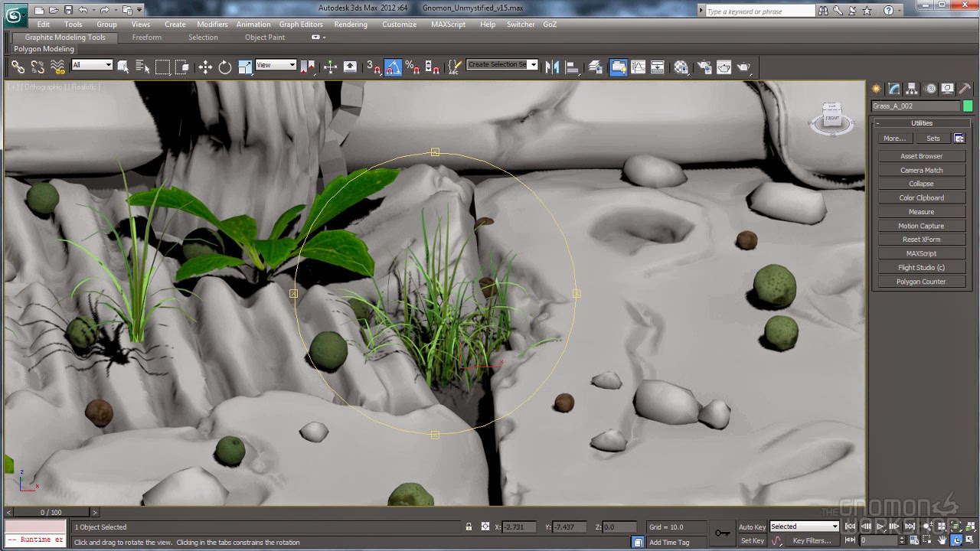Collapse the Utilities rollout

[x=921, y=123]
